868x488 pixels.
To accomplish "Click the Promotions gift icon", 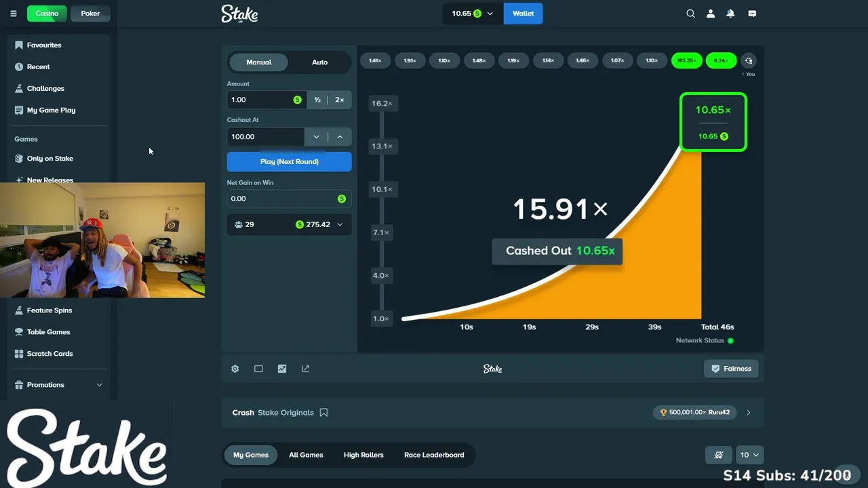I will pos(19,385).
